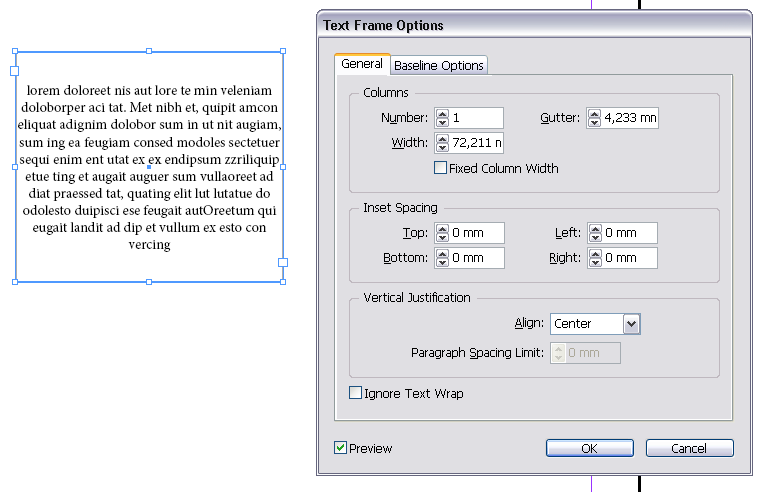Click the text frame out port square

click(x=283, y=262)
